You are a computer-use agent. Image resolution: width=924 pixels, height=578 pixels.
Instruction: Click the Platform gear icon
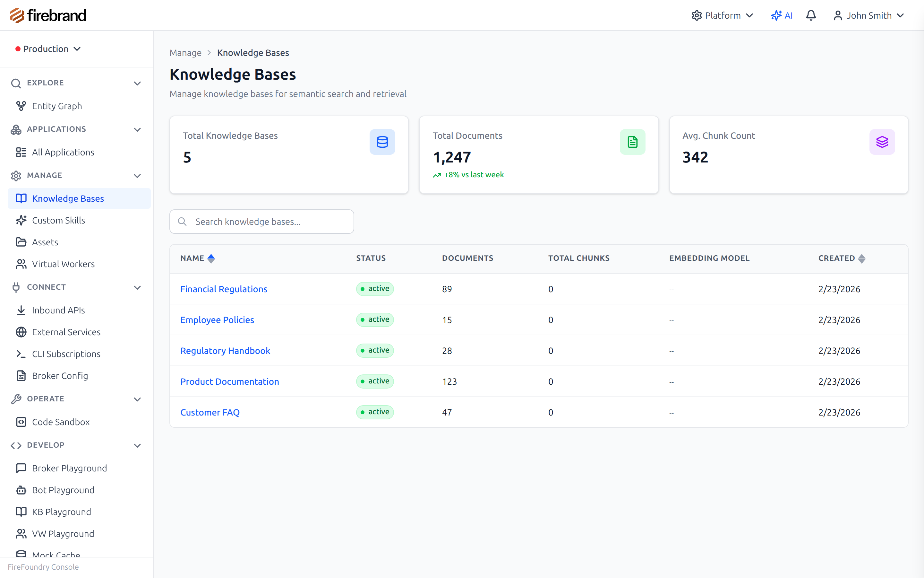click(697, 15)
